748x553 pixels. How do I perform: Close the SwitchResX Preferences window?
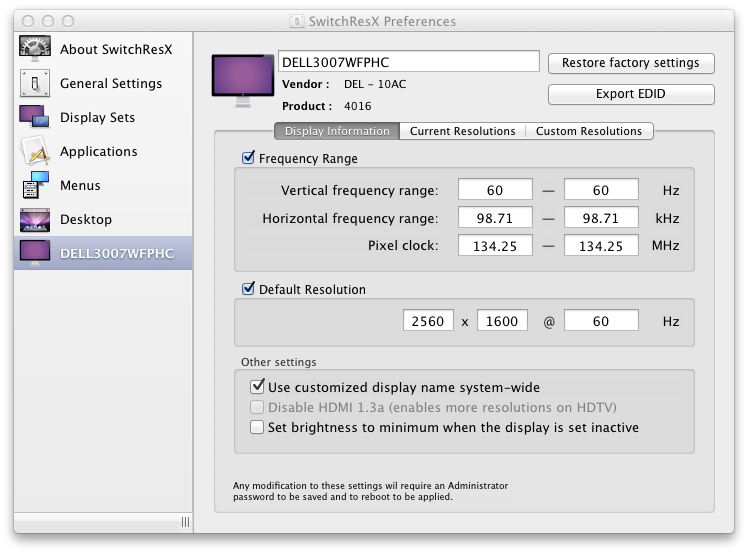tap(28, 21)
